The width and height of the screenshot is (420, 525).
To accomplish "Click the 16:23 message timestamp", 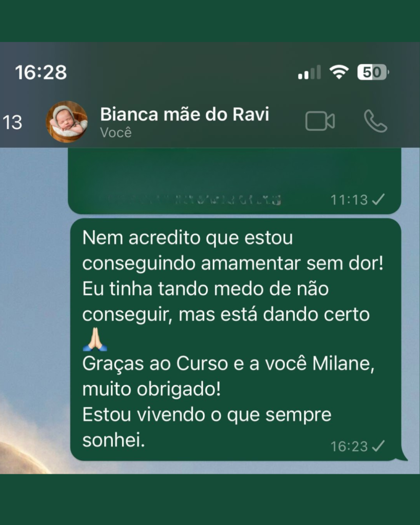I will coord(349,447).
